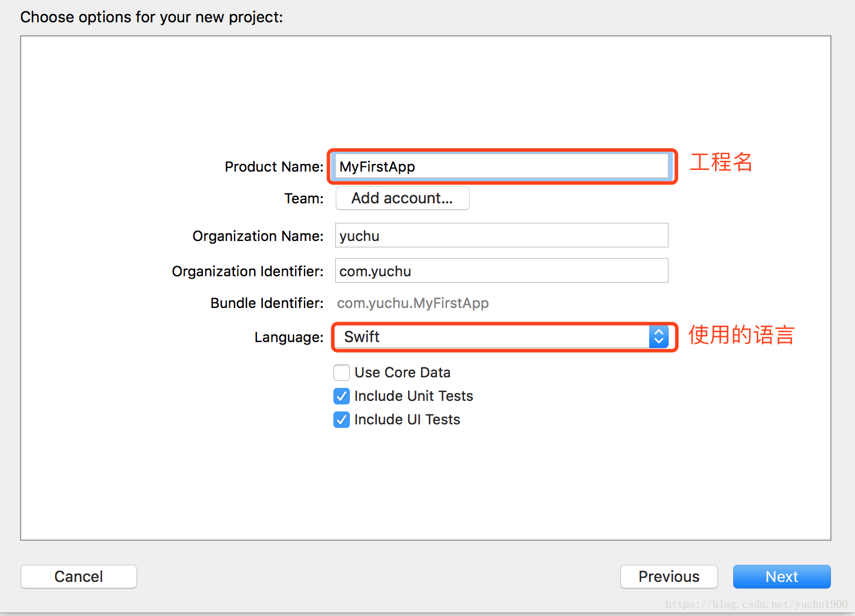Click the Organization Name label
This screenshot has width=855, height=616.
click(258, 236)
